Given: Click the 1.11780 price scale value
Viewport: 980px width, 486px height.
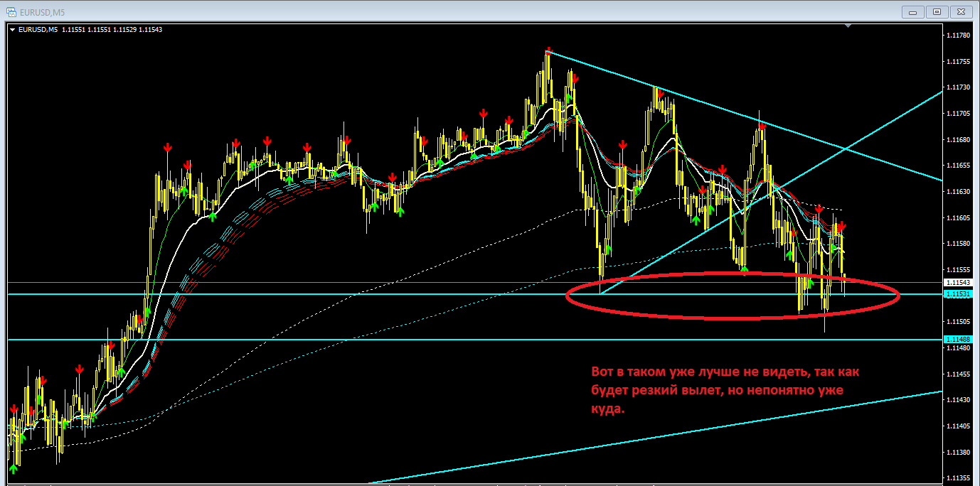Looking at the screenshot, I should tap(959, 35).
